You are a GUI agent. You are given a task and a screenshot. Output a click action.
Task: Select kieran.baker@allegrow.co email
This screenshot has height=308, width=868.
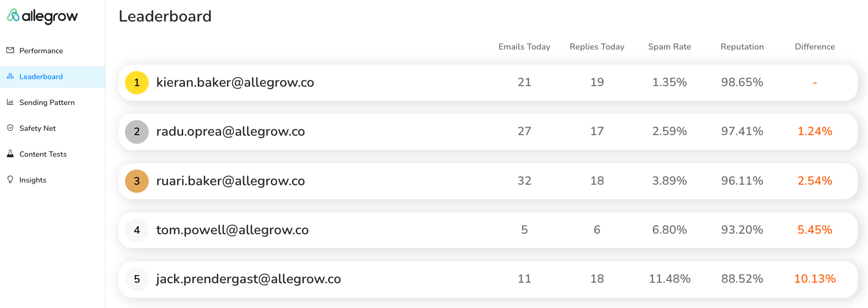(x=235, y=82)
